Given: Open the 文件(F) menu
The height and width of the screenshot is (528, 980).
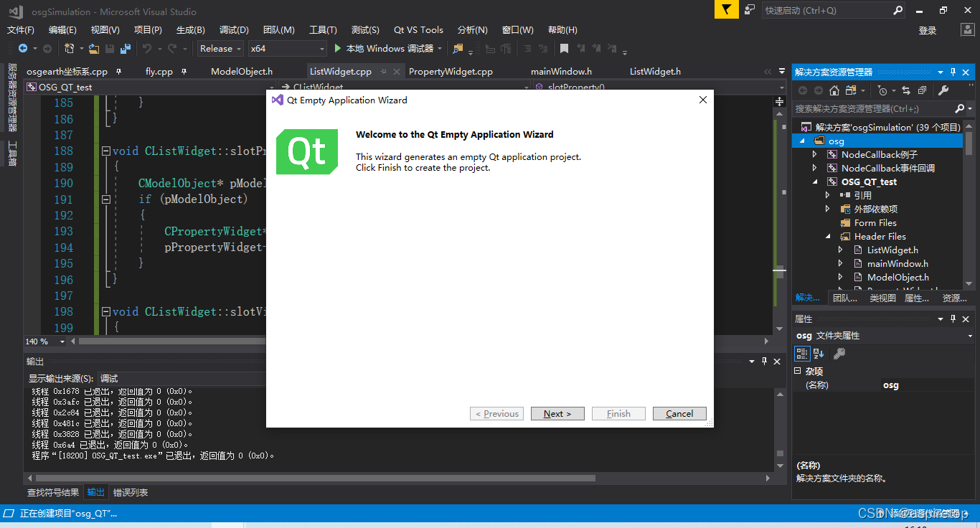Looking at the screenshot, I should click(21, 30).
